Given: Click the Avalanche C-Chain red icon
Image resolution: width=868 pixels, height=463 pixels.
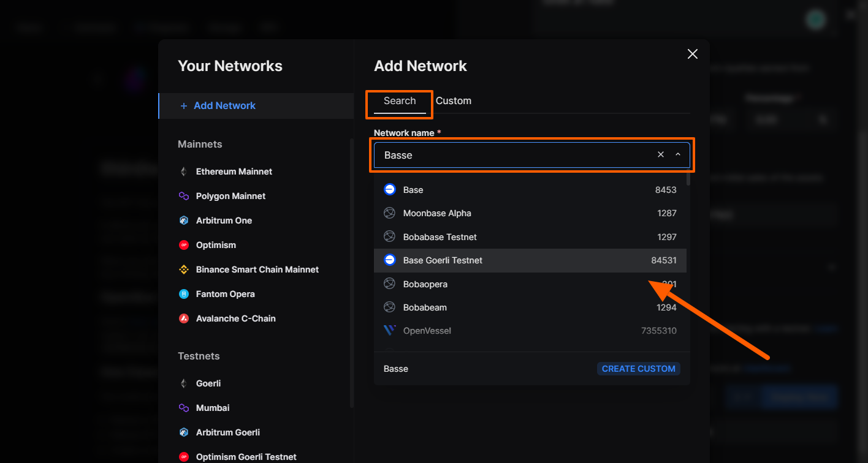Looking at the screenshot, I should coord(183,318).
